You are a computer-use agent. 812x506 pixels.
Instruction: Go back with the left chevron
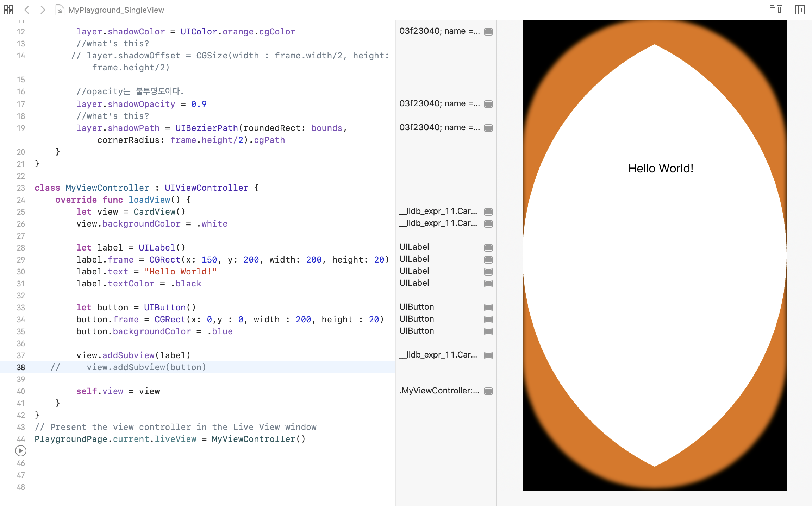(x=27, y=10)
